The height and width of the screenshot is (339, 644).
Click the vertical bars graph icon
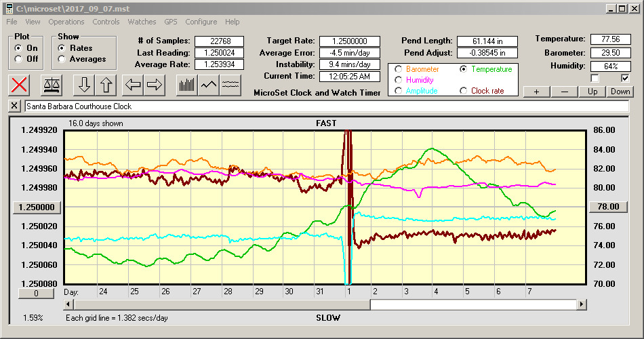186,85
